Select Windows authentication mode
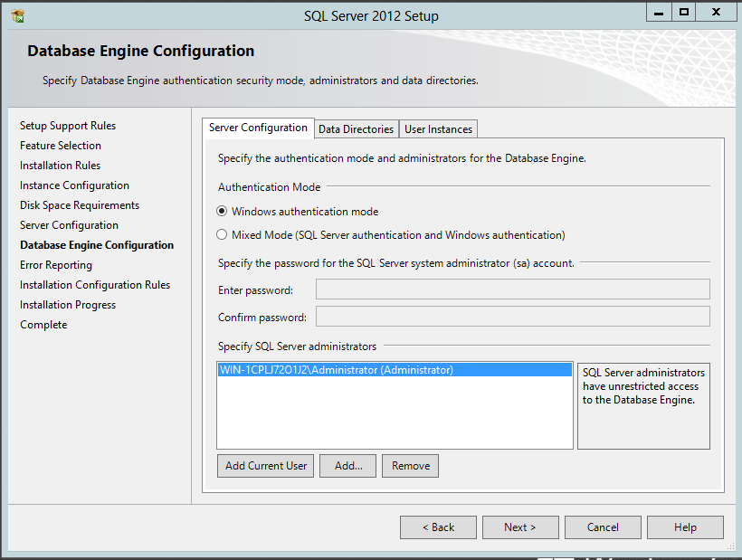The width and height of the screenshot is (742, 560). coord(297,212)
